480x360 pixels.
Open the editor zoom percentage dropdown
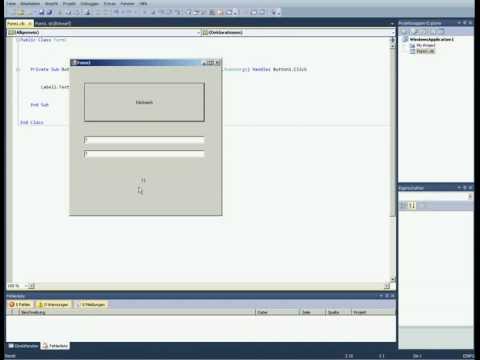point(26,286)
